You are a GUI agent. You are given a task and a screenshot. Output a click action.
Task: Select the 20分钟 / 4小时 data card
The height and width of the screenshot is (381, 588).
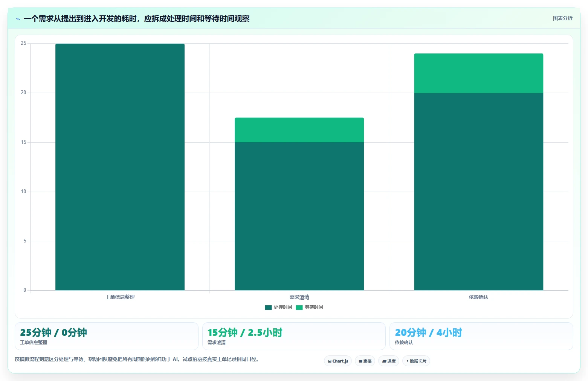pyautogui.click(x=481, y=336)
